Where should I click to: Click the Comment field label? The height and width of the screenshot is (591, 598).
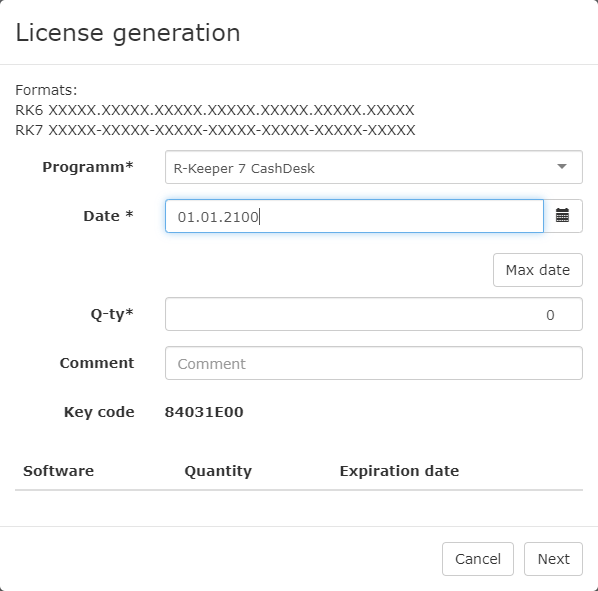click(97, 363)
